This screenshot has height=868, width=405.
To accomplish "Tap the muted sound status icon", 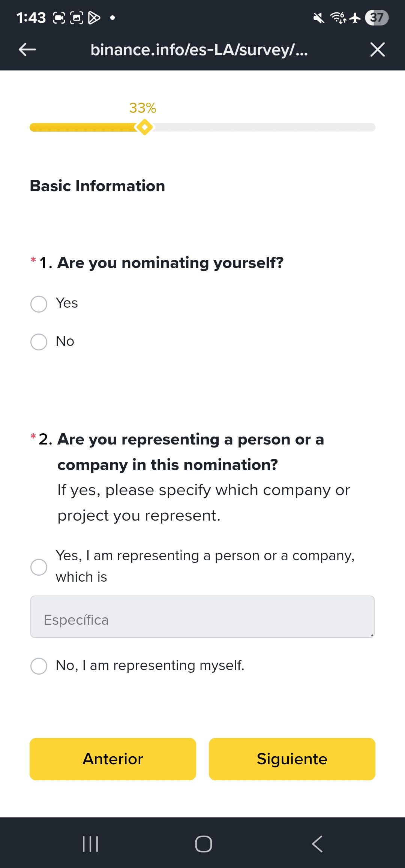I will pyautogui.click(x=319, y=18).
